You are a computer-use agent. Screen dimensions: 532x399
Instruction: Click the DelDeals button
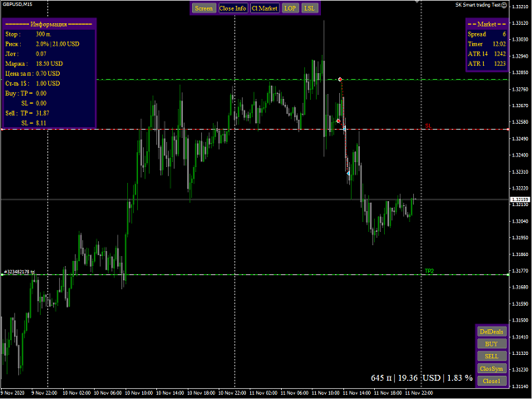pos(491,332)
